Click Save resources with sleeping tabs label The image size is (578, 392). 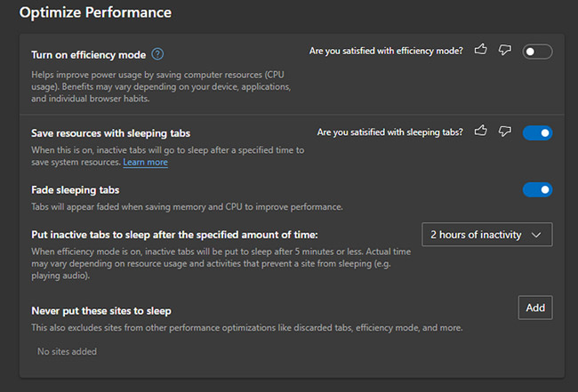110,133
